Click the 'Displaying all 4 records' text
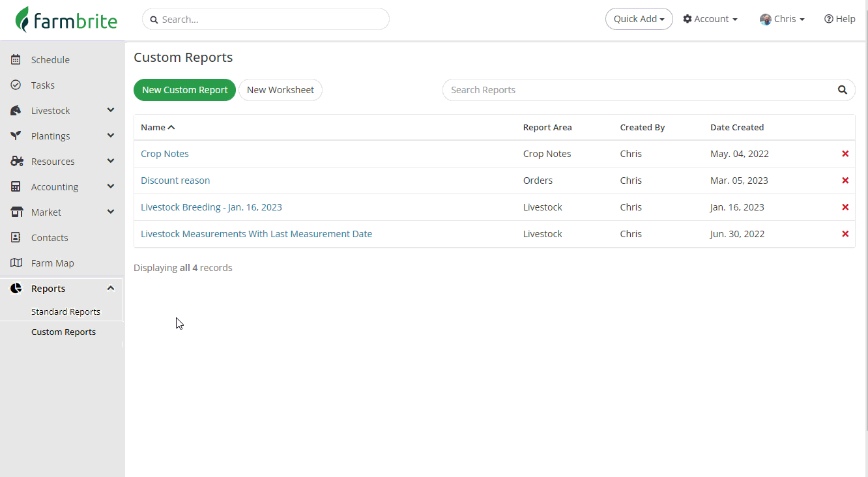Viewport: 868px width, 477px height. [x=183, y=268]
